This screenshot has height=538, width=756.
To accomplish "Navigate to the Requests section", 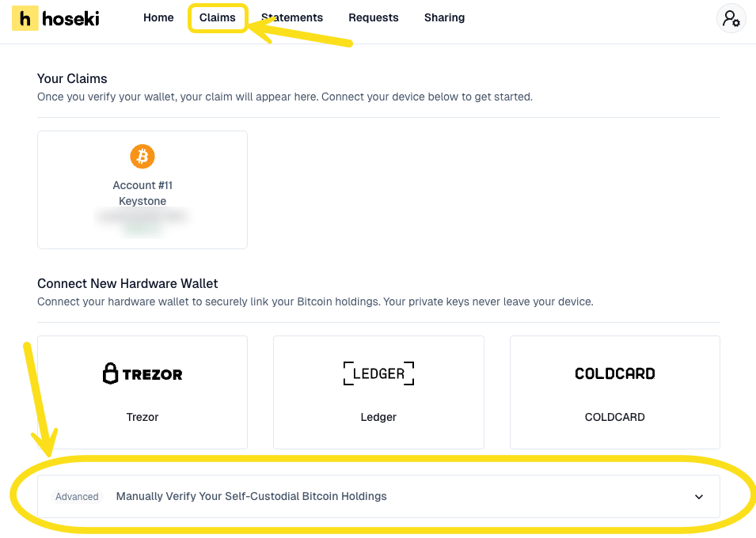I will coord(374,17).
